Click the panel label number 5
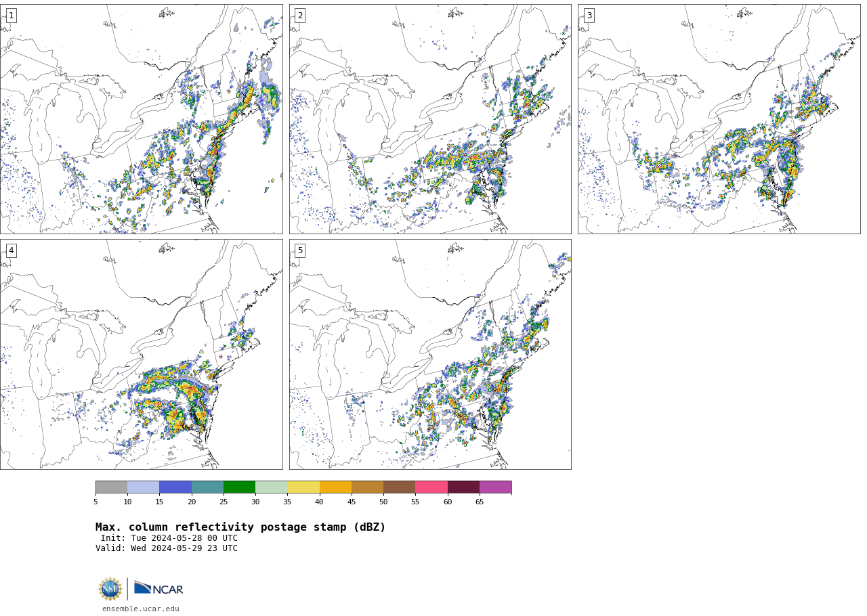This screenshot has height=616, width=867. coord(300,250)
